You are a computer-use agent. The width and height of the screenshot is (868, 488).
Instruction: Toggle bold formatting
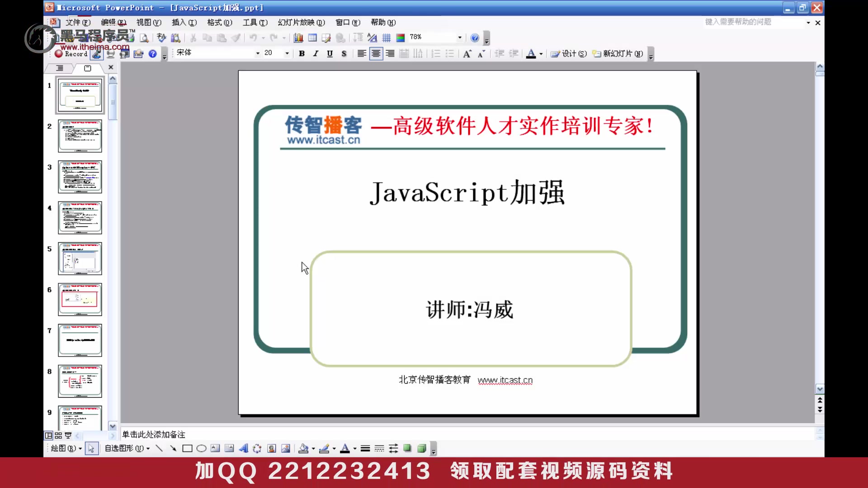coord(302,54)
